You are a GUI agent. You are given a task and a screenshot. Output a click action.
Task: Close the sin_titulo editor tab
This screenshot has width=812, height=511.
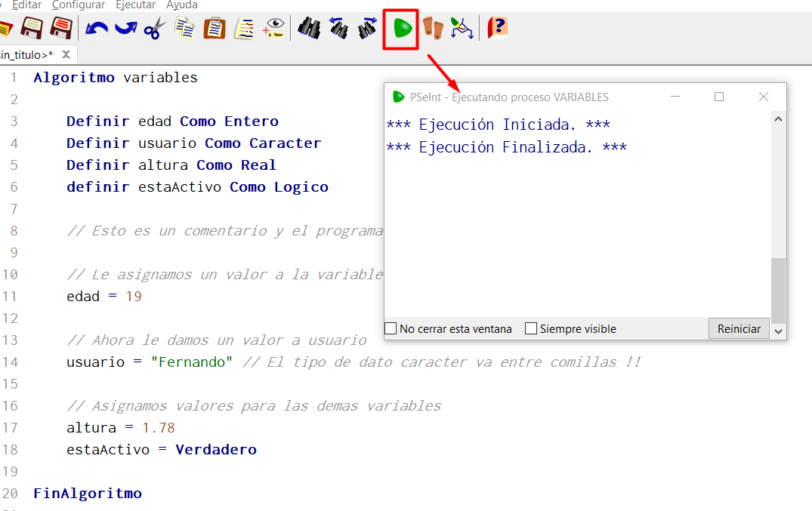[x=66, y=54]
